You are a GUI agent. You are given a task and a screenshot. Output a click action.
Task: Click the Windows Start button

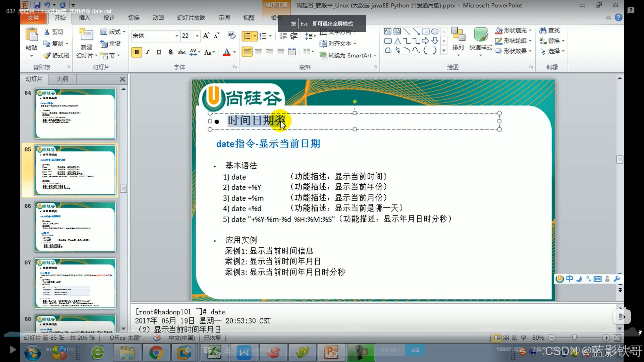33,352
